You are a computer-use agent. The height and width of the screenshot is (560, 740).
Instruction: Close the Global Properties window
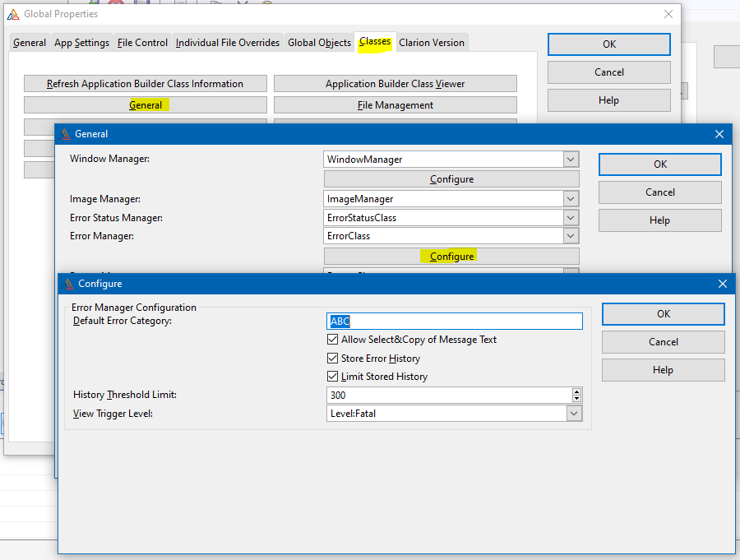coord(668,14)
